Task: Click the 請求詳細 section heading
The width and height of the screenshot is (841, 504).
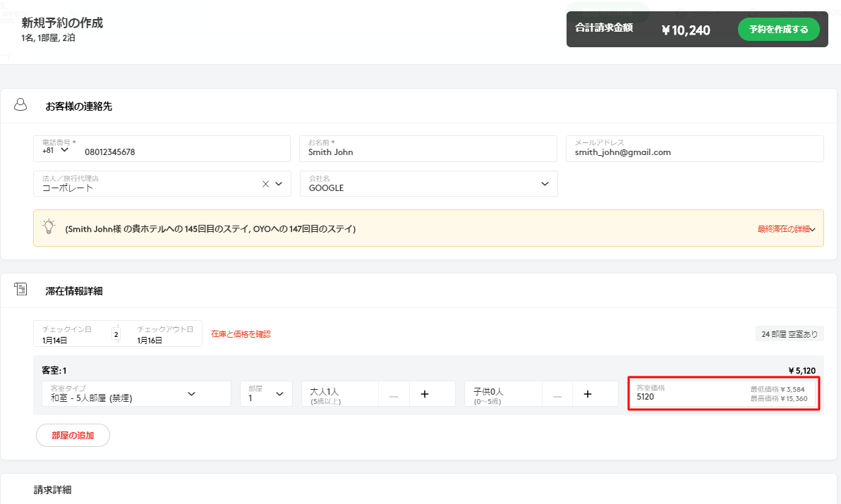Action: (x=52, y=489)
